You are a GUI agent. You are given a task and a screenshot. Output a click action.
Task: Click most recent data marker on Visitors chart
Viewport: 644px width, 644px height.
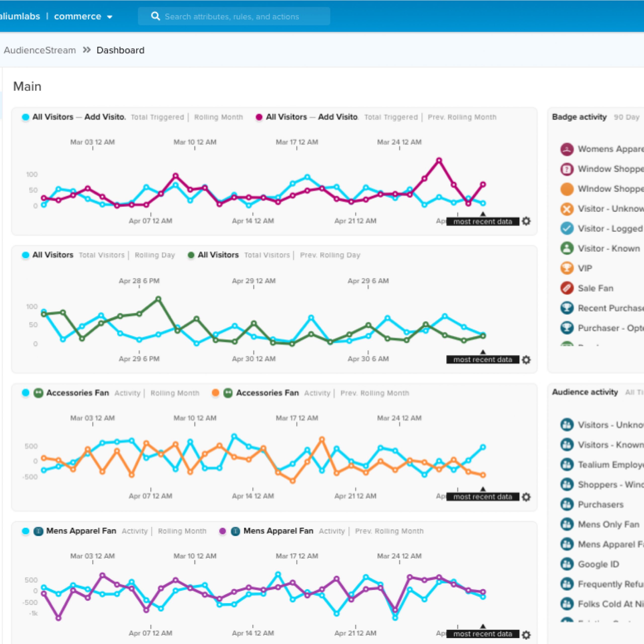[483, 360]
